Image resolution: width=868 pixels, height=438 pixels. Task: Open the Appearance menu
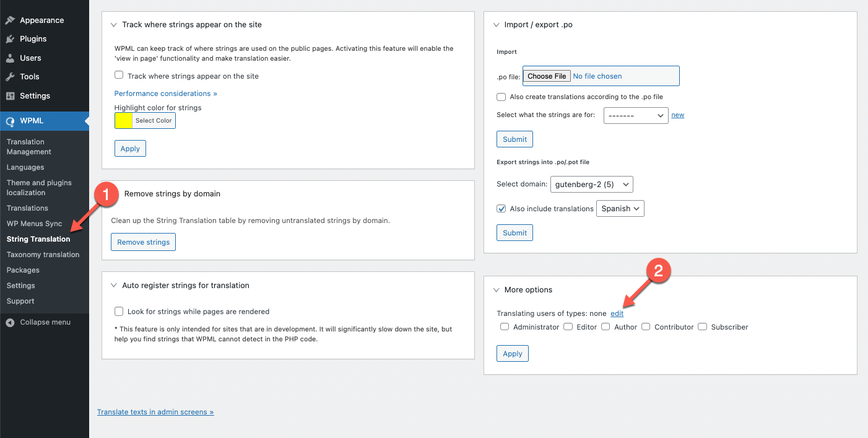coord(41,20)
